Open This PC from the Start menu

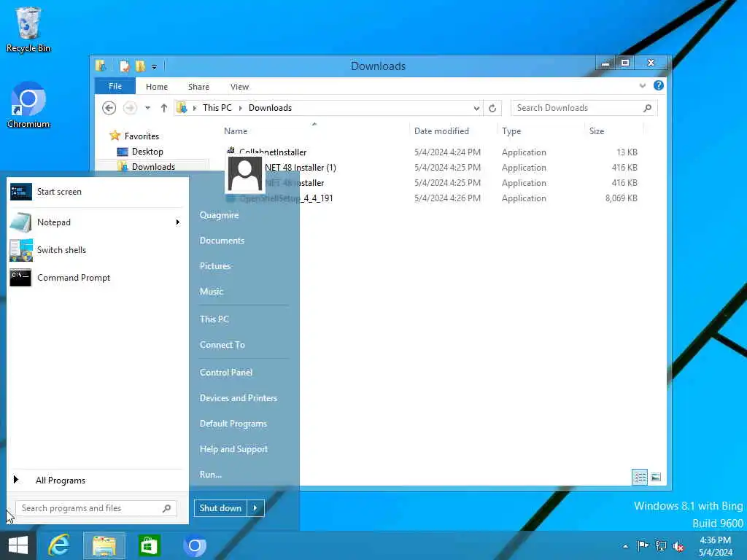click(x=214, y=319)
